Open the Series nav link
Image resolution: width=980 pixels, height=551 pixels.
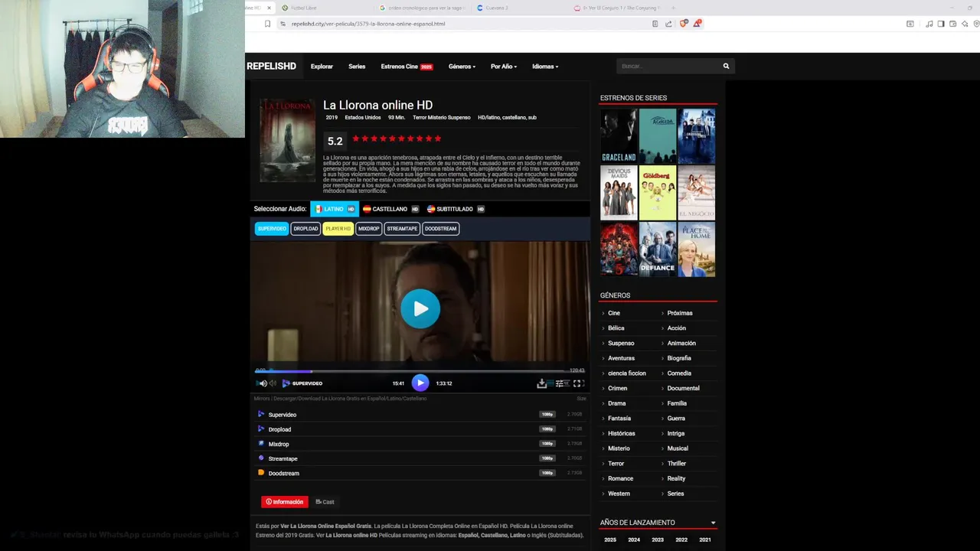click(357, 67)
